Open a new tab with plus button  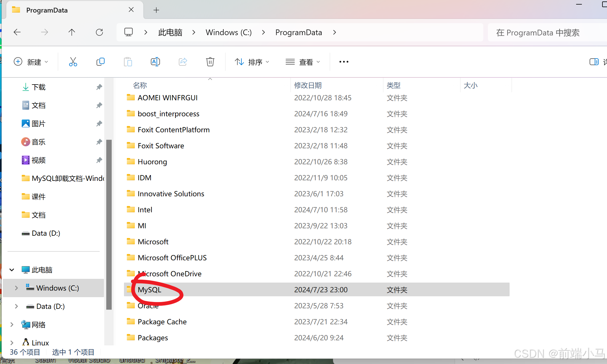point(156,10)
